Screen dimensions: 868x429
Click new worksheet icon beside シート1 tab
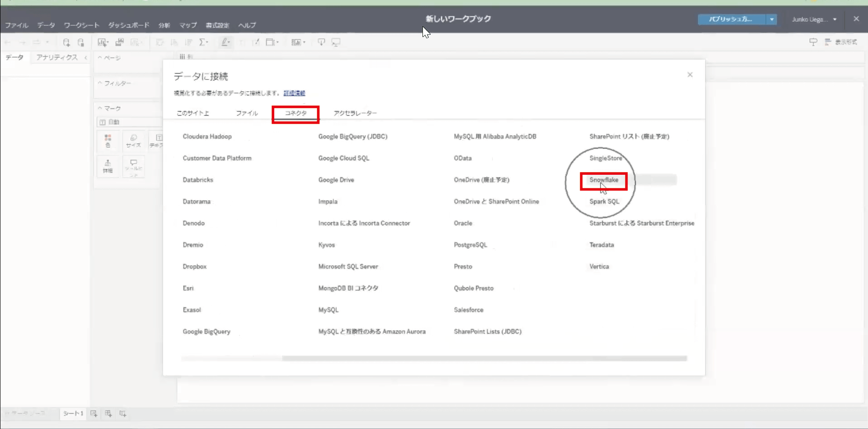tap(94, 414)
